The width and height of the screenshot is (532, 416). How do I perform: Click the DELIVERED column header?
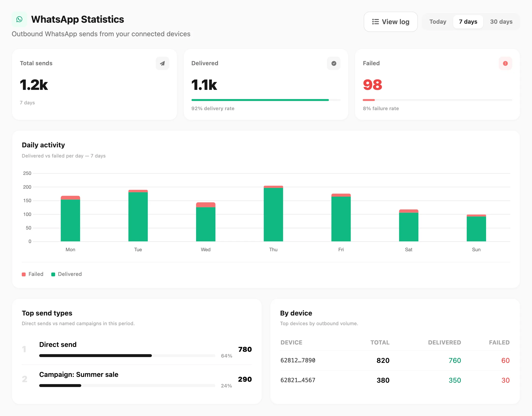click(x=444, y=343)
